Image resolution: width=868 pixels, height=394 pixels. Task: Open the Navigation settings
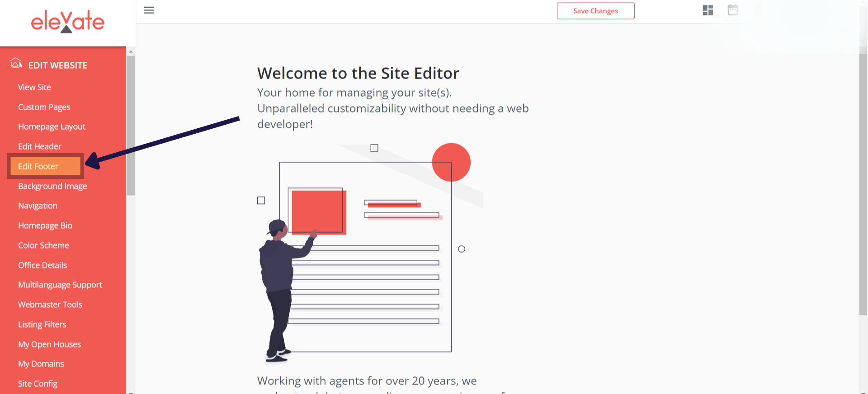(38, 206)
